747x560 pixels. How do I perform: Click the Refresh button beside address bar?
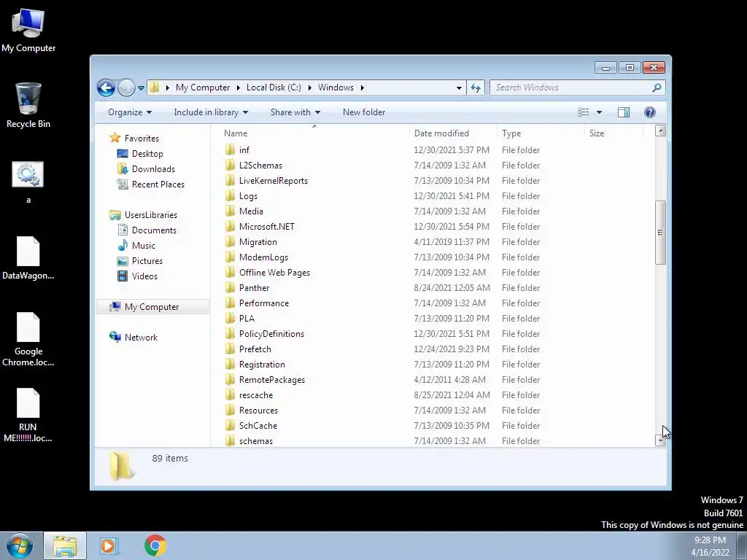(x=476, y=87)
